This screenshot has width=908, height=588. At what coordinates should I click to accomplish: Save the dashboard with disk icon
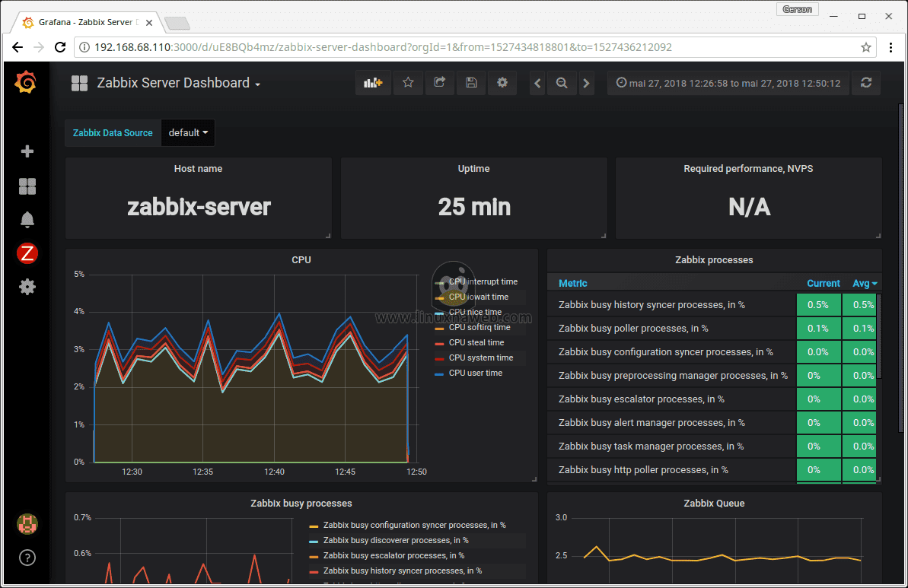(471, 84)
